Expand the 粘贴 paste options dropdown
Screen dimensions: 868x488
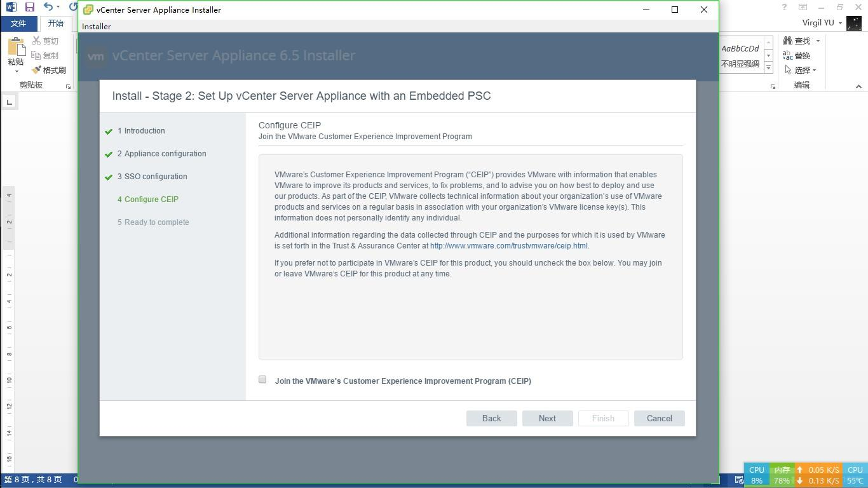click(16, 71)
